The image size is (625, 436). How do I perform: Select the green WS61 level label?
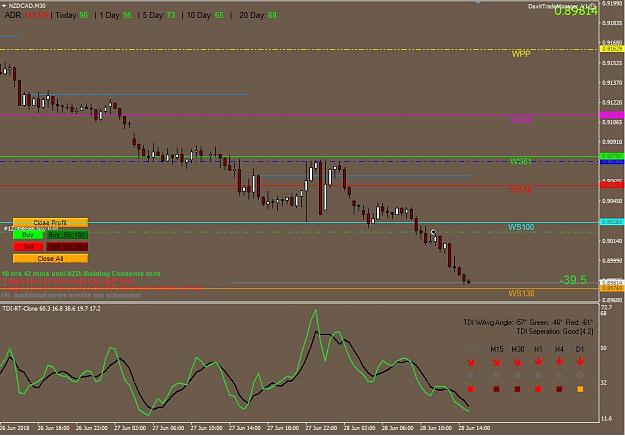click(x=521, y=161)
